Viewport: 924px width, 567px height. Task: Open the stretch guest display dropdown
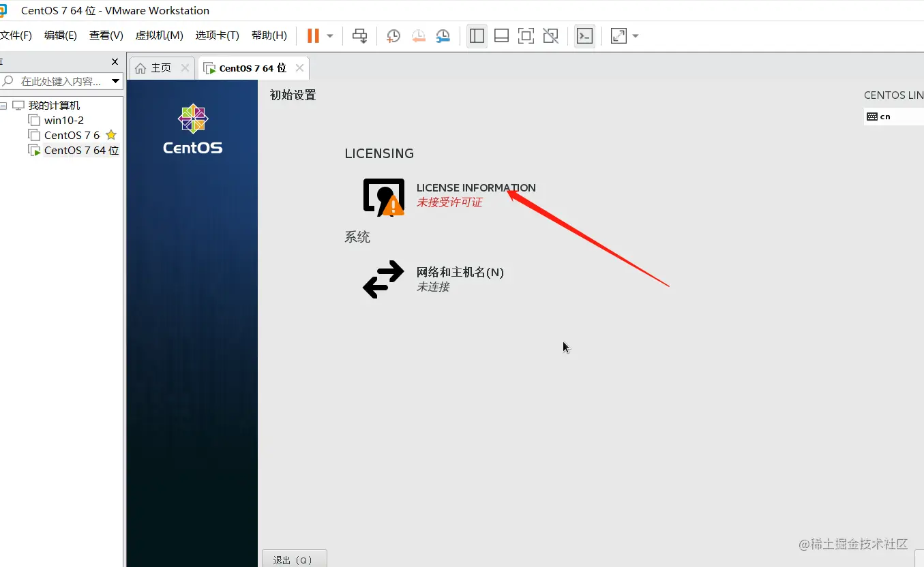point(635,35)
